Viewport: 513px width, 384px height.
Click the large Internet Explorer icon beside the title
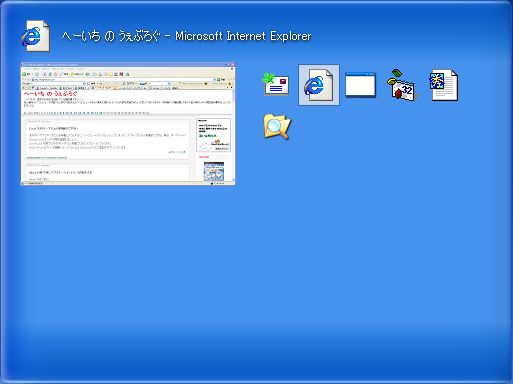(x=36, y=36)
